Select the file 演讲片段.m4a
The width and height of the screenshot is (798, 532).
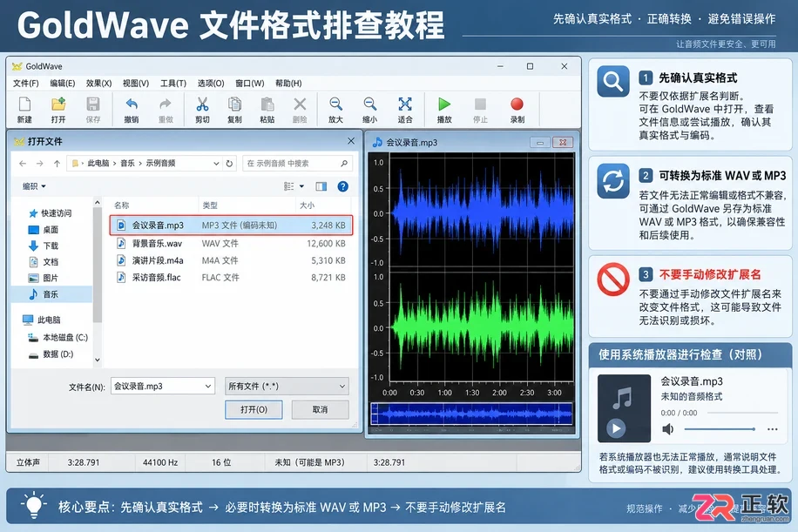coord(231,260)
